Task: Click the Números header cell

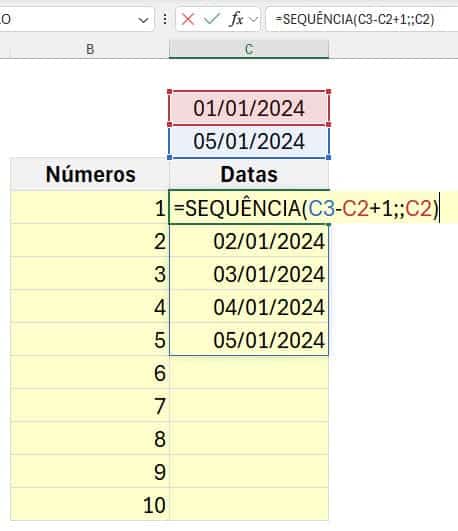Action: pos(90,174)
